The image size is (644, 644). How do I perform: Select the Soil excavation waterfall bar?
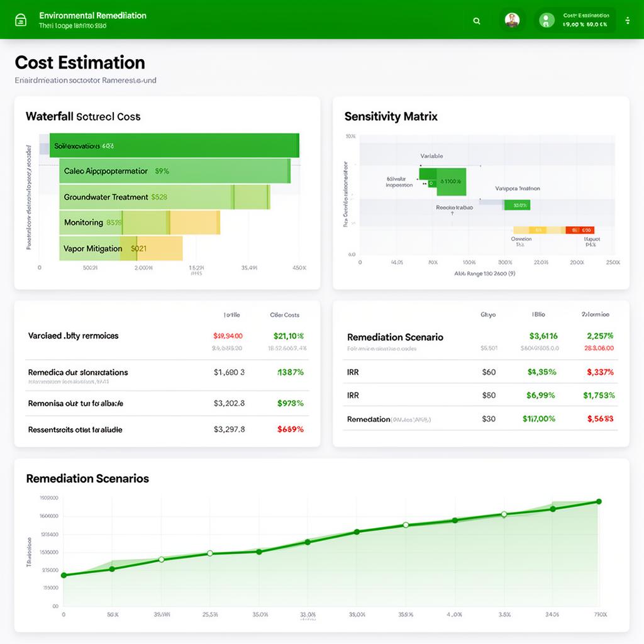(175, 145)
